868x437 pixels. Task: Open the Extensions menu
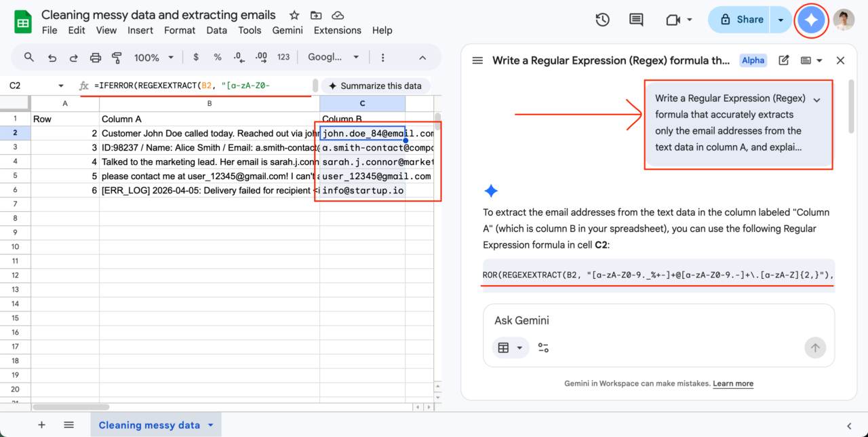pos(338,30)
